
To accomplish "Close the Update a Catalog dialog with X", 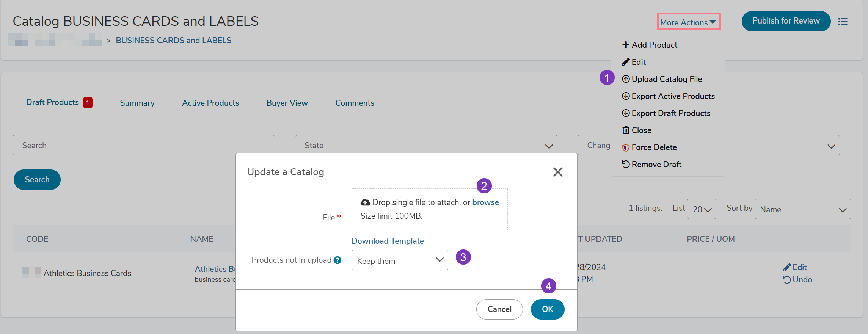I will tap(557, 172).
